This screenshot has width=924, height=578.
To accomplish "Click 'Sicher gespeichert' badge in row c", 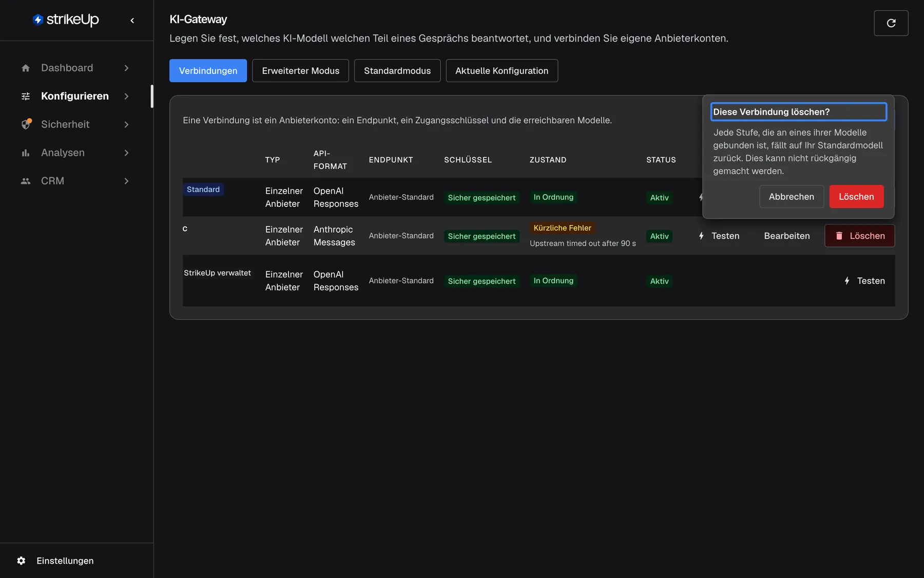I will (x=482, y=236).
